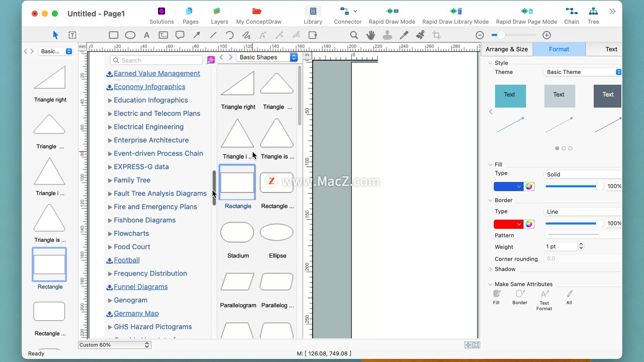Select the Line tool
This screenshot has width=644, height=362.
point(213,35)
